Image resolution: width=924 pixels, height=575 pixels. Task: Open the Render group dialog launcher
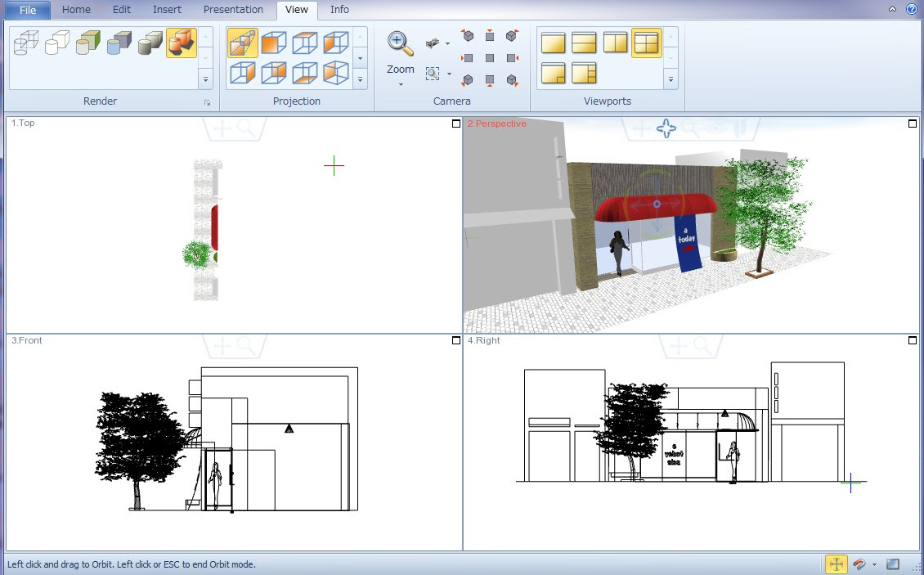coord(208,102)
